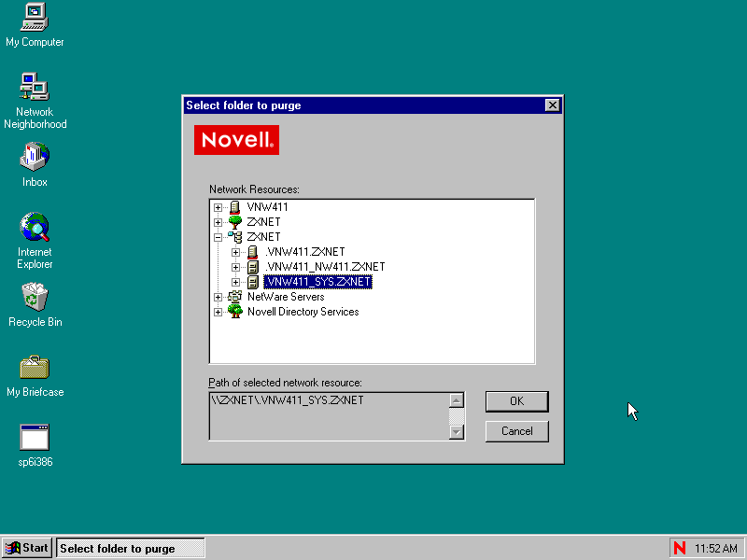The width and height of the screenshot is (747, 560).
Task: Click Cancel in purge dialog
Action: tap(517, 431)
